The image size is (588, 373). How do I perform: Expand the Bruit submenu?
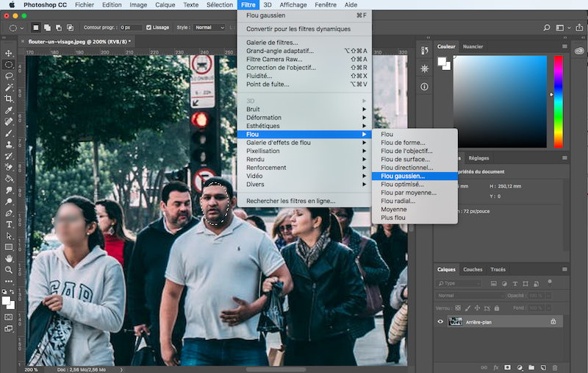pos(304,109)
